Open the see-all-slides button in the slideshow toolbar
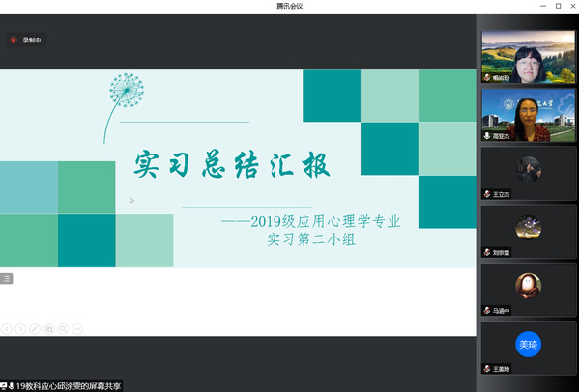Image resolution: width=579 pixels, height=392 pixels. click(x=48, y=328)
